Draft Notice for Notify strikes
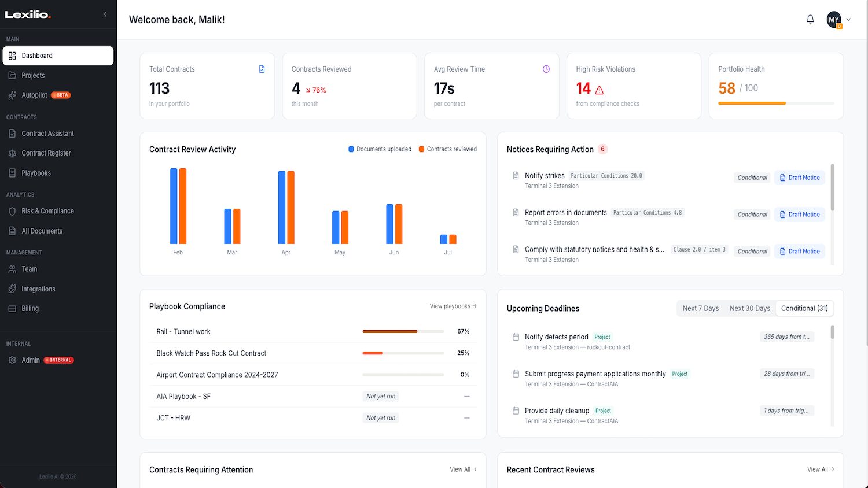This screenshot has width=868, height=488. pos(800,178)
